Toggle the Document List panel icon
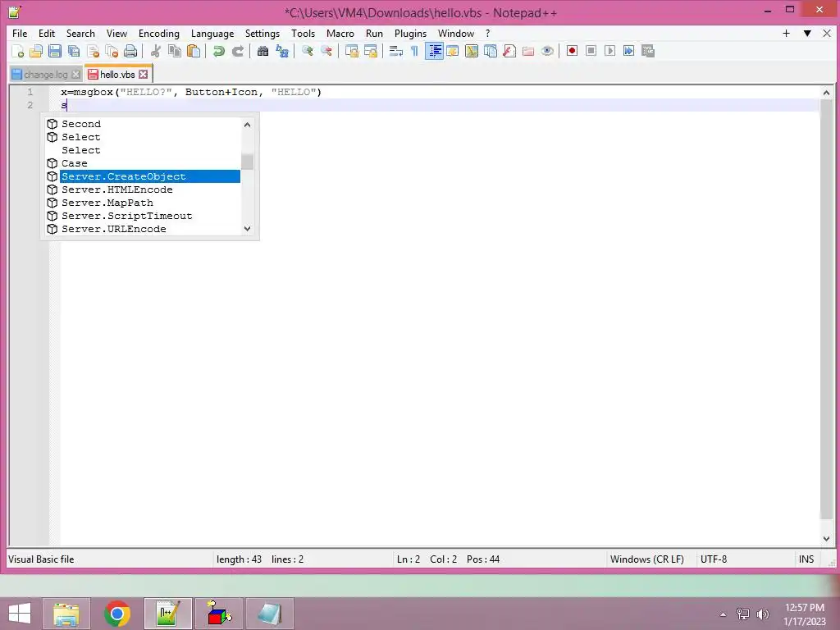 [x=491, y=51]
